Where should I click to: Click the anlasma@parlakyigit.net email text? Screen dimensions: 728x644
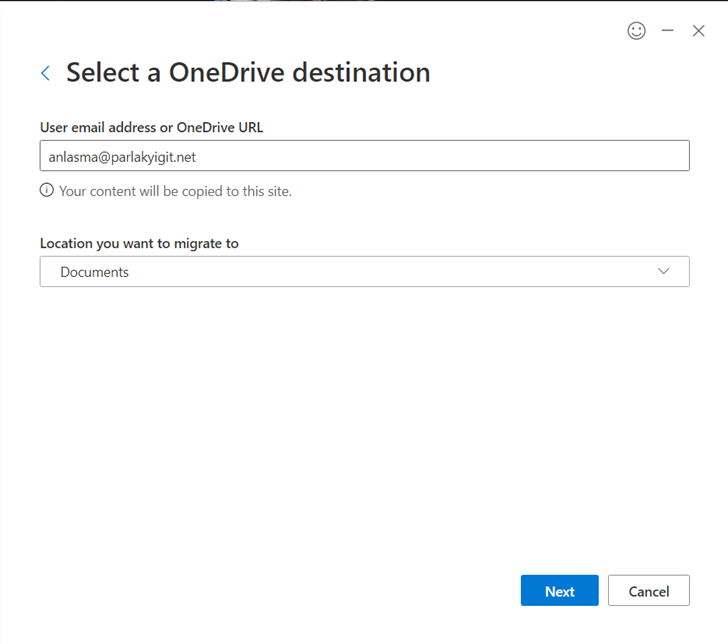click(x=122, y=157)
